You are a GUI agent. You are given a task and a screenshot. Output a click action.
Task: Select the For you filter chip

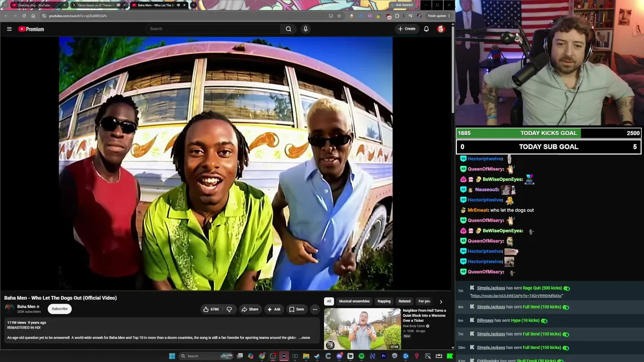(x=424, y=301)
